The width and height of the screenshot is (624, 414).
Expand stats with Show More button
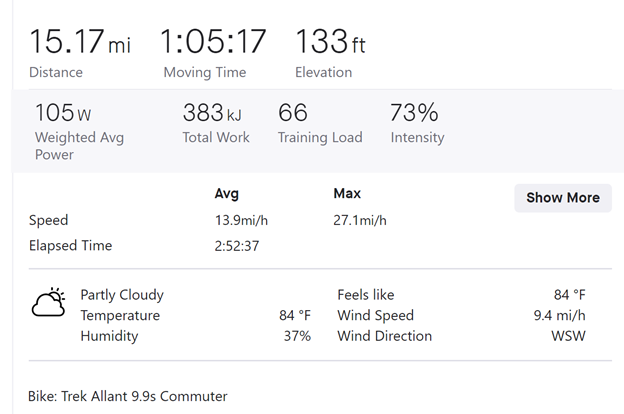tap(562, 197)
